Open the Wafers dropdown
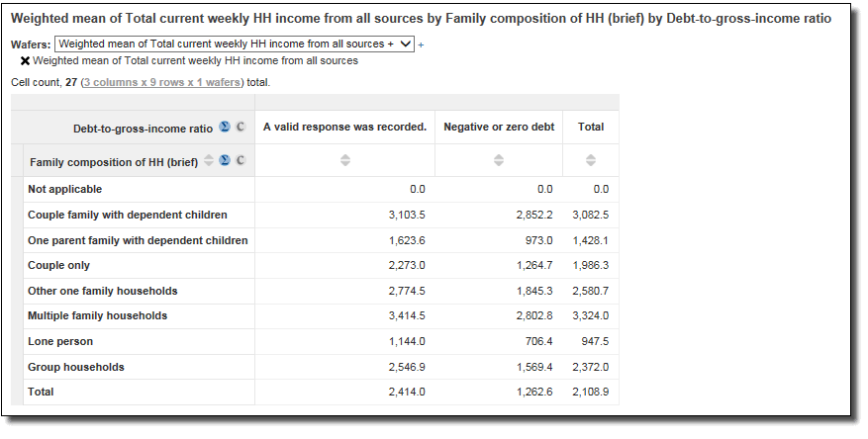868x439 pixels. (235, 44)
